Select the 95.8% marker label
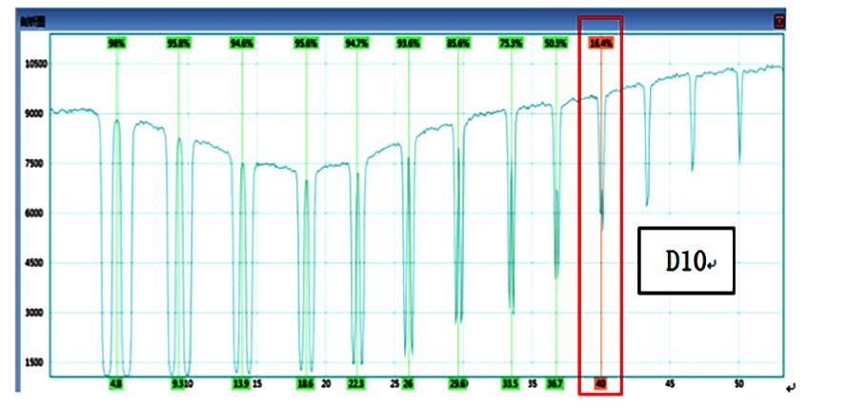 click(x=178, y=43)
